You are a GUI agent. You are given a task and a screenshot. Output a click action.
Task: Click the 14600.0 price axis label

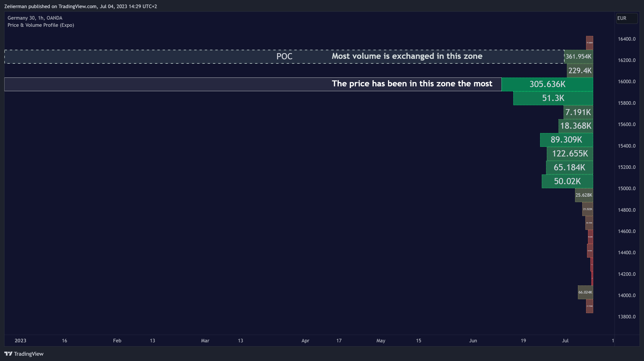[627, 231]
